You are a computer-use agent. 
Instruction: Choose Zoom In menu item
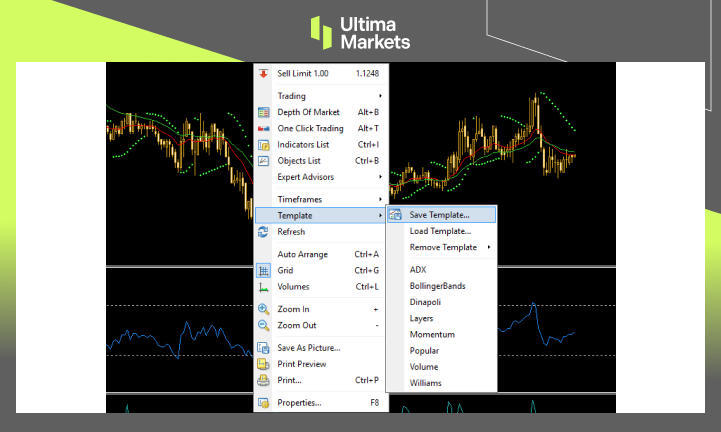320,309
